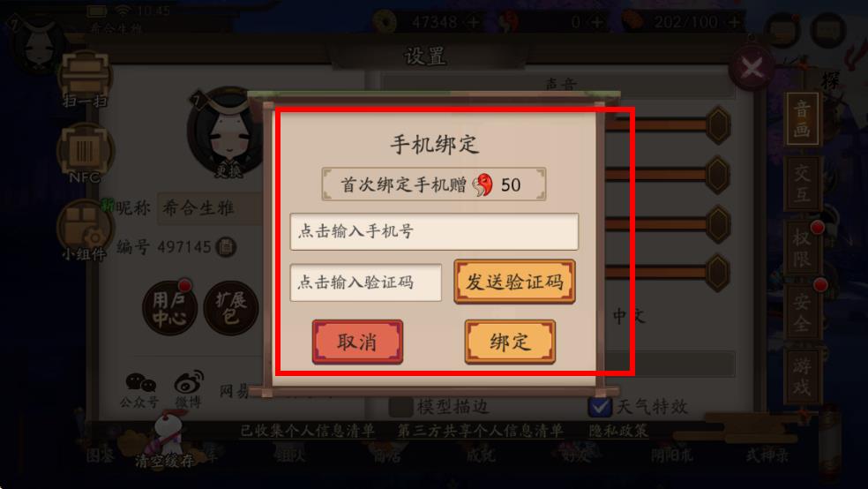Switch to the 音画 side tab
This screenshot has height=489, width=868.
pyautogui.click(x=802, y=119)
